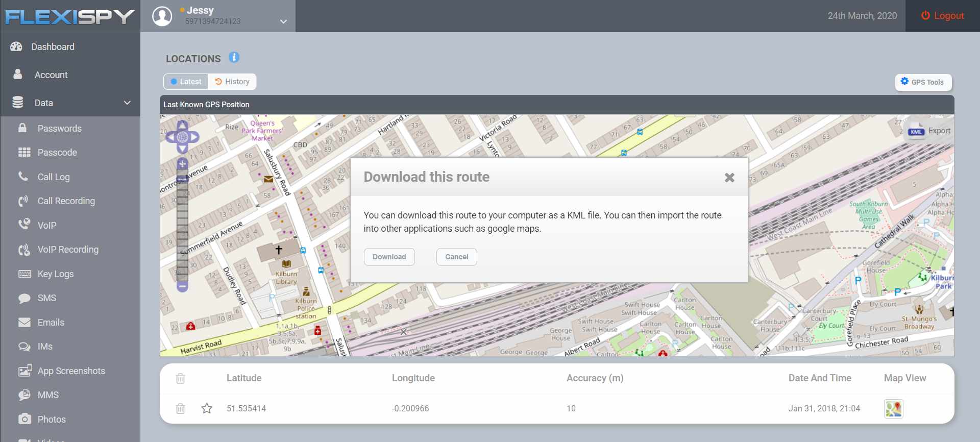Zoom in on the map

[x=182, y=164]
